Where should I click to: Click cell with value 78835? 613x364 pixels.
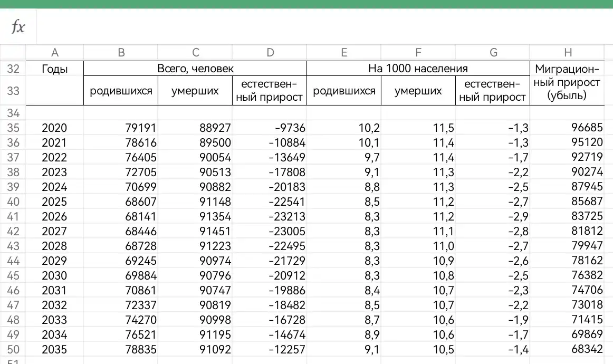pyautogui.click(x=121, y=350)
